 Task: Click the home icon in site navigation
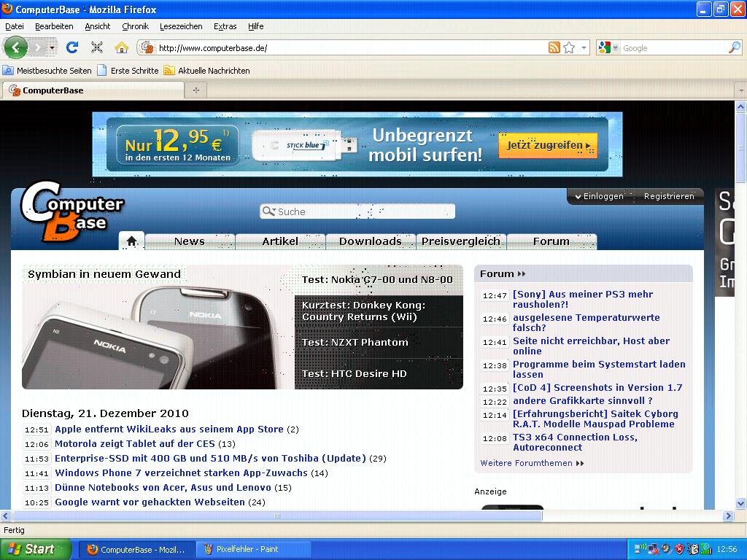(x=131, y=241)
